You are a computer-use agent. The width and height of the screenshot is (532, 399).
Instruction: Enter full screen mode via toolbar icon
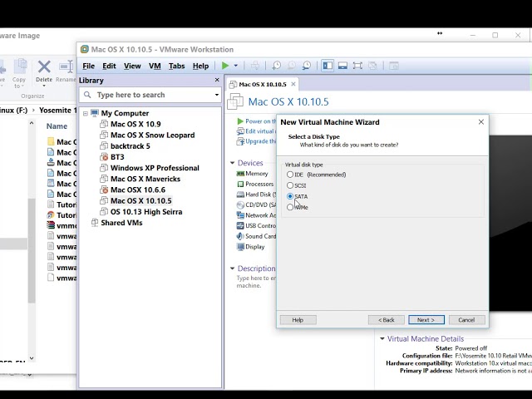(357, 66)
